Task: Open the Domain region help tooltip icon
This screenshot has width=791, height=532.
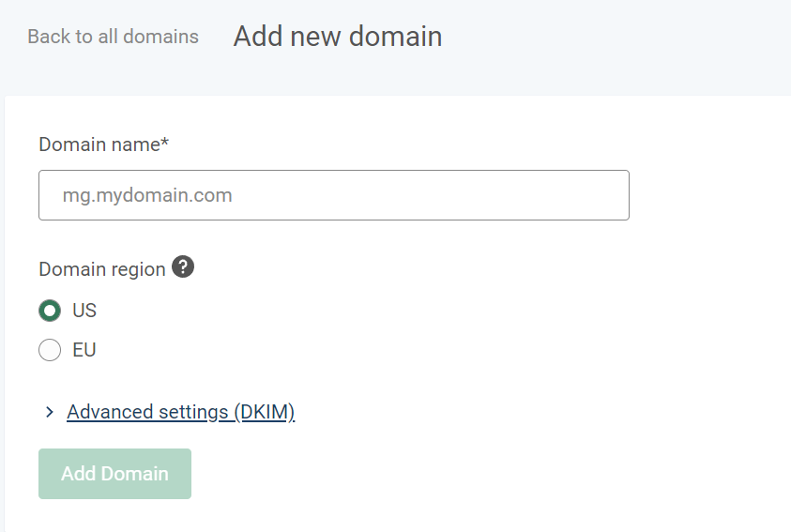Action: coord(184,267)
